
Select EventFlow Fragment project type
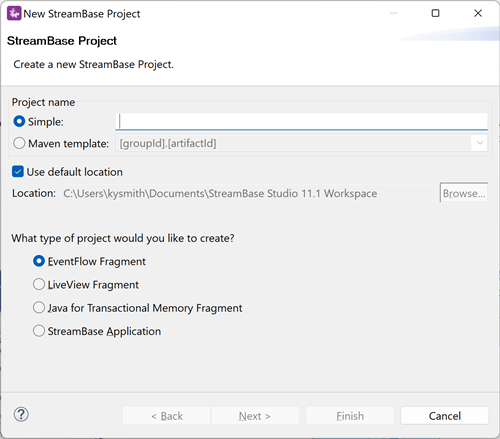(39, 261)
